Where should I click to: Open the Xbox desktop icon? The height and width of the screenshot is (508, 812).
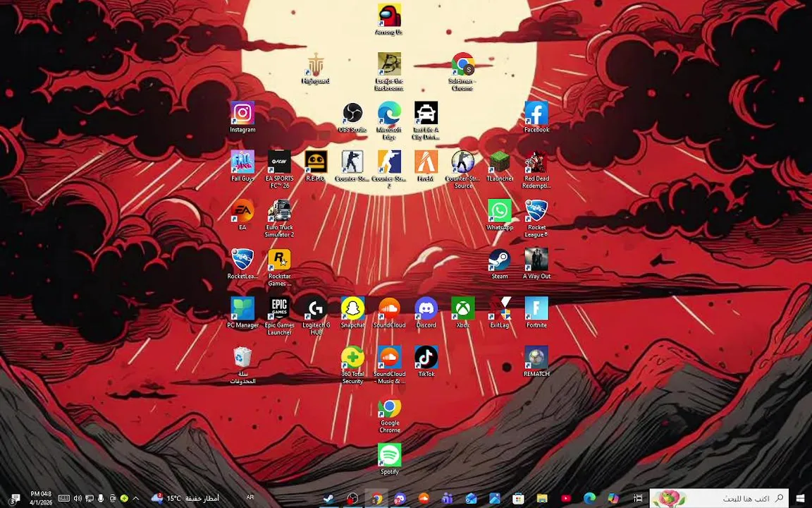[x=462, y=313]
